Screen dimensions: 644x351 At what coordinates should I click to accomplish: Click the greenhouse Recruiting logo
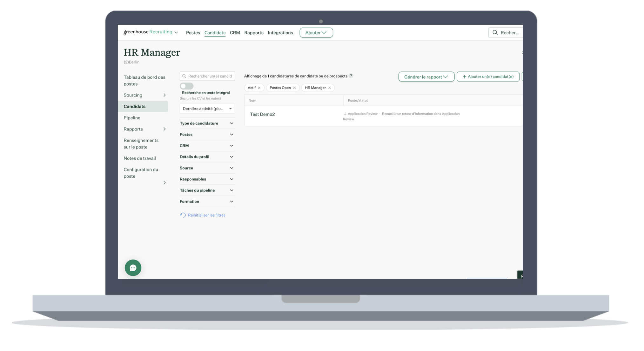(148, 32)
